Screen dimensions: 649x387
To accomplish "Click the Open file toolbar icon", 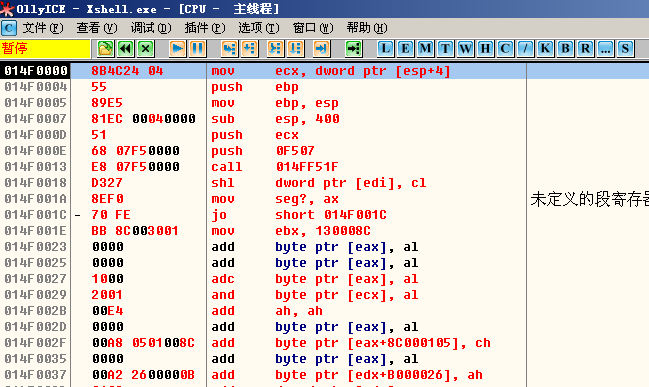I will (106, 49).
